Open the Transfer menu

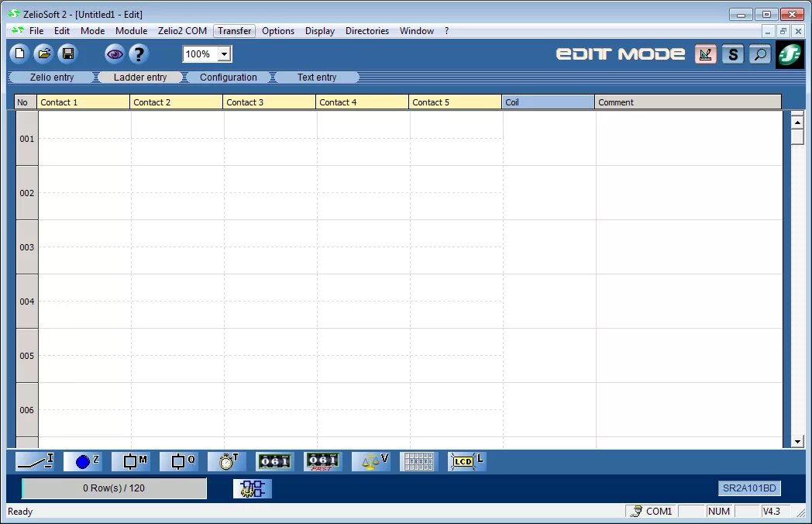pyautogui.click(x=234, y=30)
